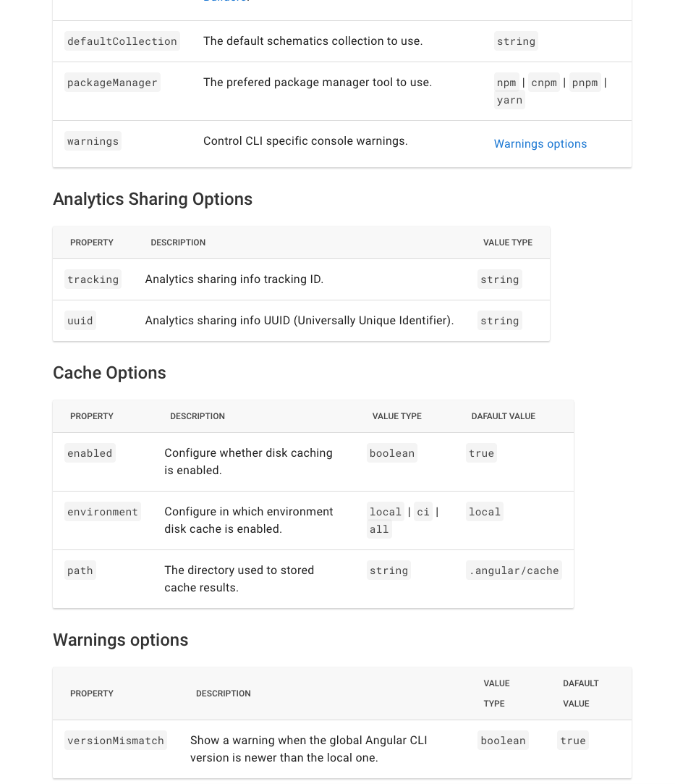
Task: Open the Warnings options link
Action: coord(540,143)
